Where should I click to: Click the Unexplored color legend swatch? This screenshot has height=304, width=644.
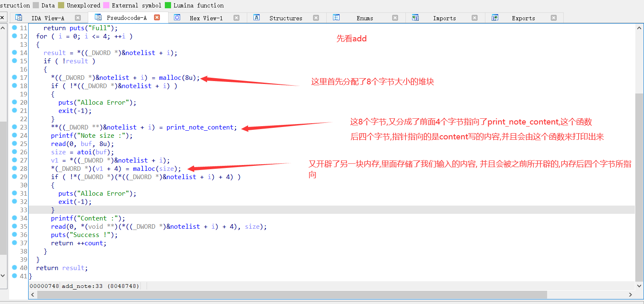[x=61, y=5]
